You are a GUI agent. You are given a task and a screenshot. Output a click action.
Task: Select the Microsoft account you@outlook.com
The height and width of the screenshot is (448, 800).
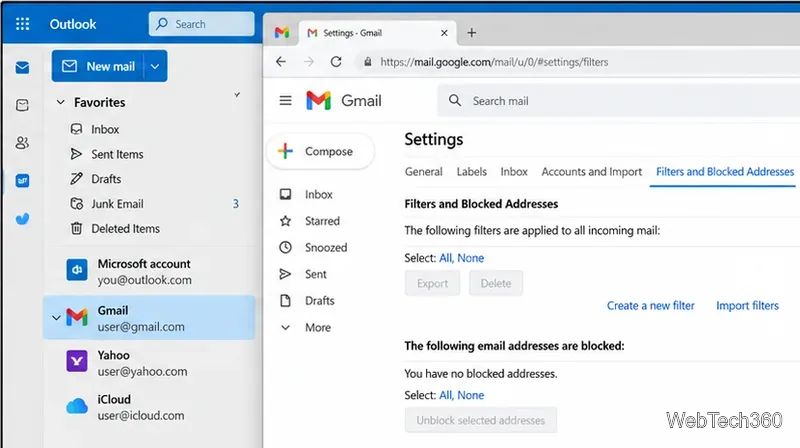click(149, 271)
